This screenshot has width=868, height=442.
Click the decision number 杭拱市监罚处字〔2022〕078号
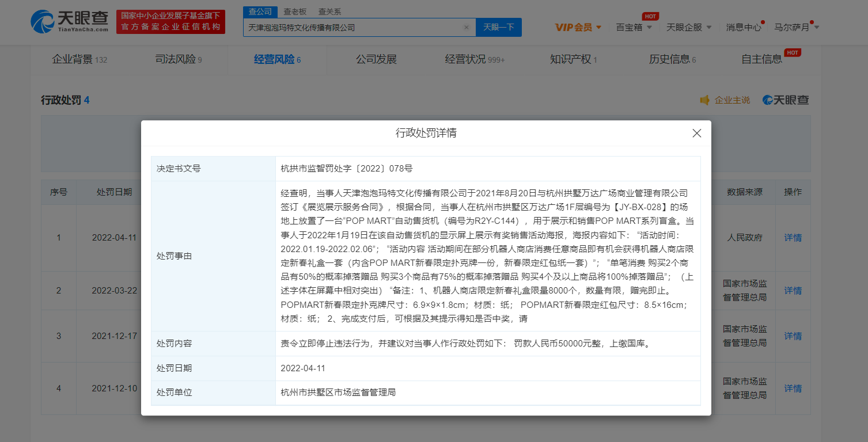(347, 169)
